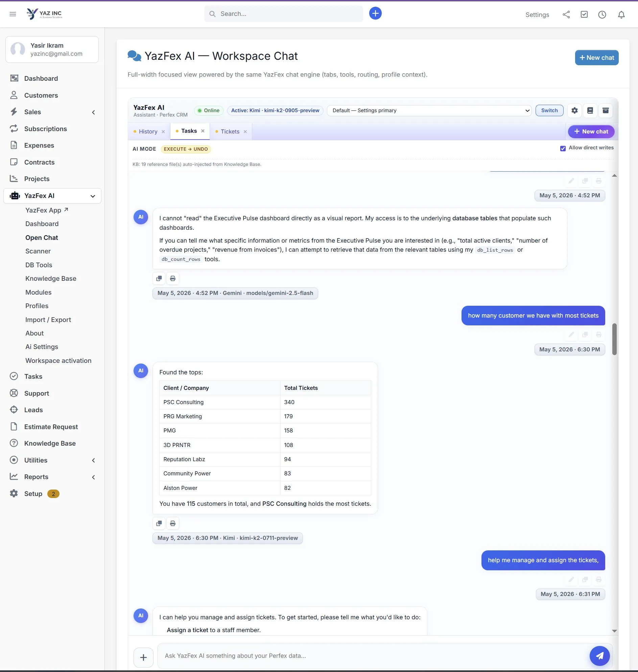Close the Tickets tab
The image size is (638, 672).
pyautogui.click(x=245, y=132)
